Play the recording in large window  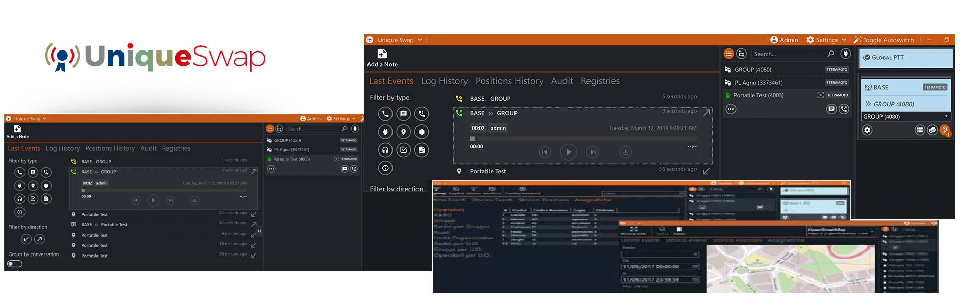[x=569, y=152]
